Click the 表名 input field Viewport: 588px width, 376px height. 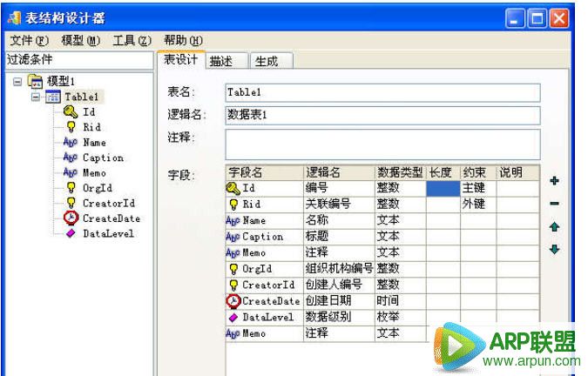pos(382,92)
